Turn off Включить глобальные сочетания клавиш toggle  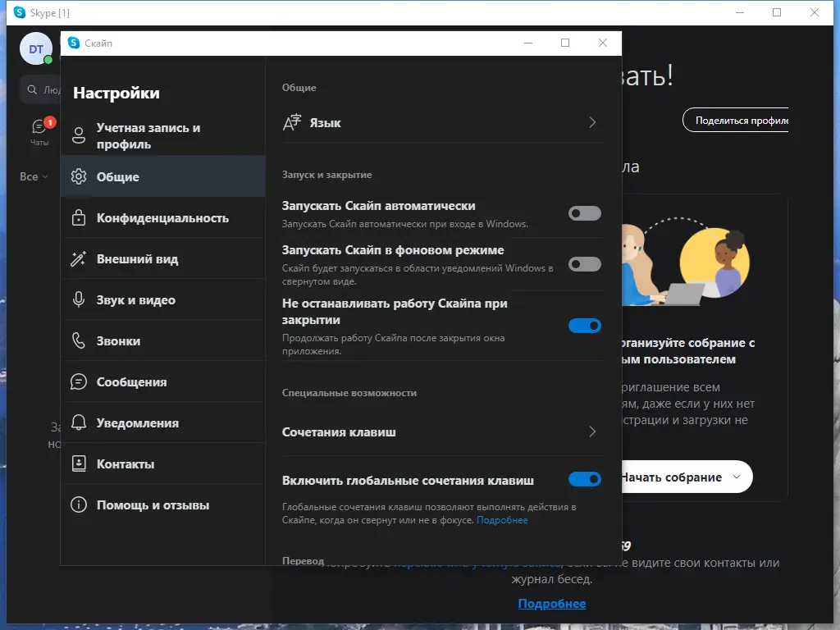(584, 478)
